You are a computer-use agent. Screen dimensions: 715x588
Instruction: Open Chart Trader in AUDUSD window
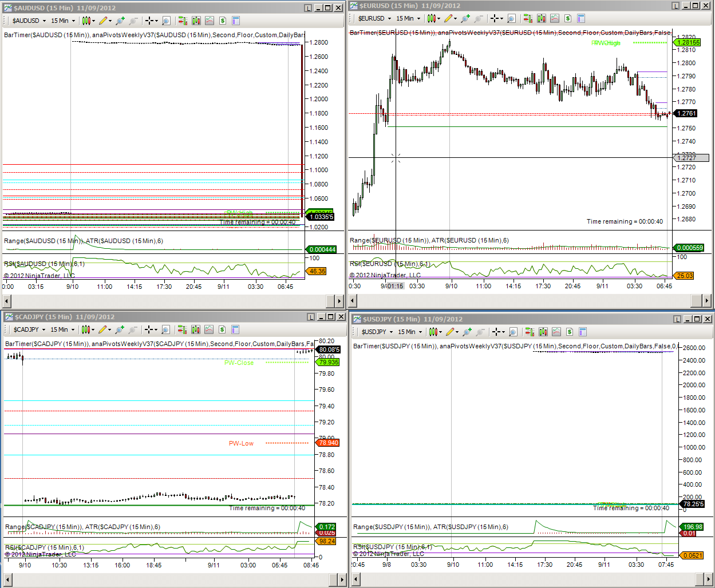click(183, 21)
